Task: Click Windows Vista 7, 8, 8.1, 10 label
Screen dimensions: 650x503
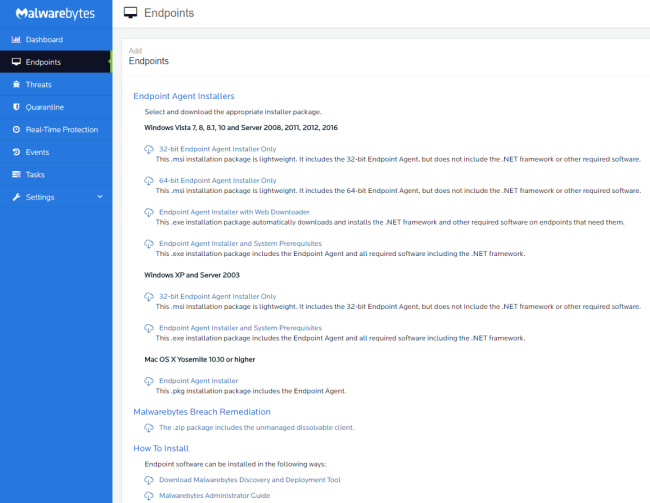Action: point(241,128)
